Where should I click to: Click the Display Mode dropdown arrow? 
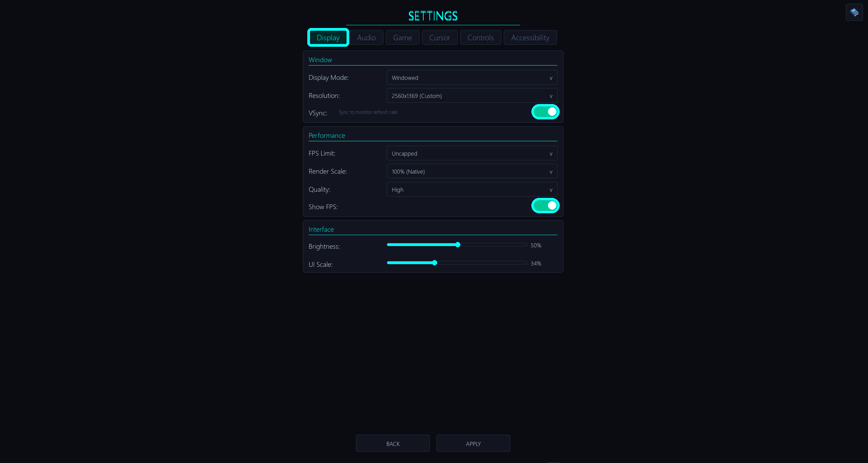pos(551,78)
